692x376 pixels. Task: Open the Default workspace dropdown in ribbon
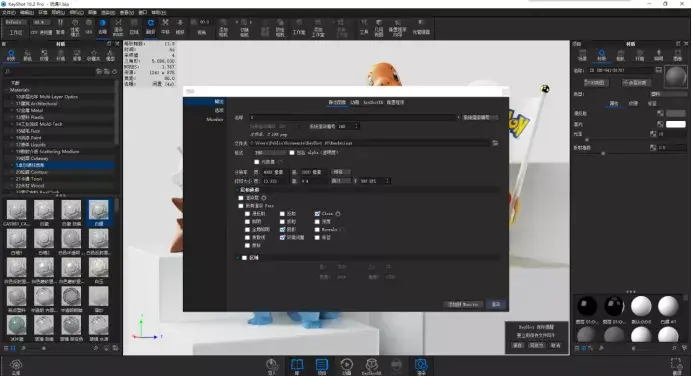pyautogui.click(x=15, y=23)
